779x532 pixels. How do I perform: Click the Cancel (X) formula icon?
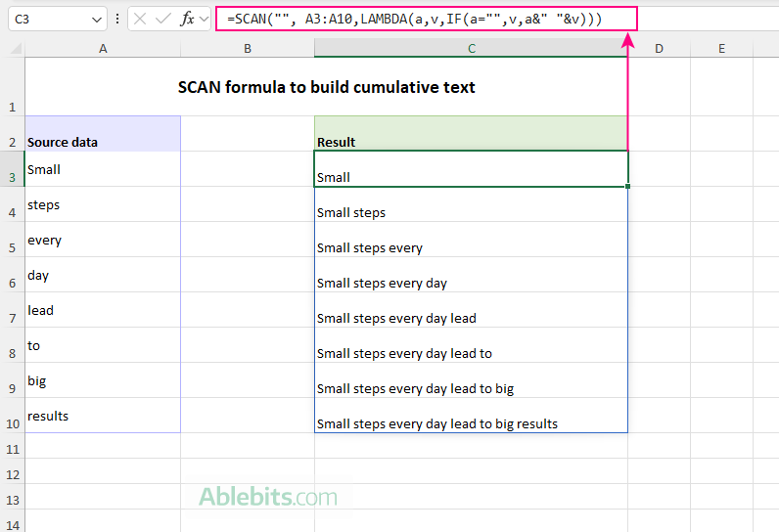140,19
